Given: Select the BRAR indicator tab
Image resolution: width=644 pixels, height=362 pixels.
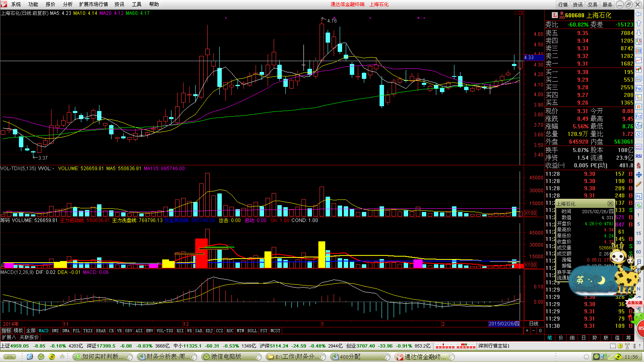Looking at the screenshot, I should pos(101,331).
